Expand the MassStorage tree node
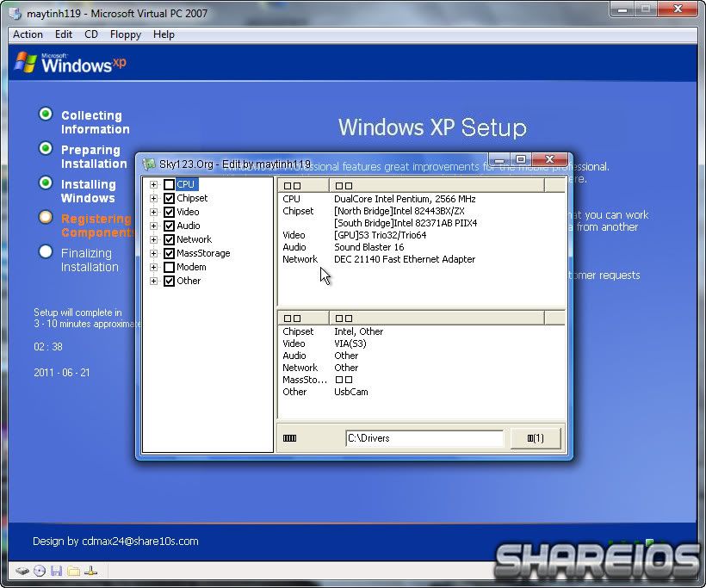706x588 pixels. tap(153, 253)
